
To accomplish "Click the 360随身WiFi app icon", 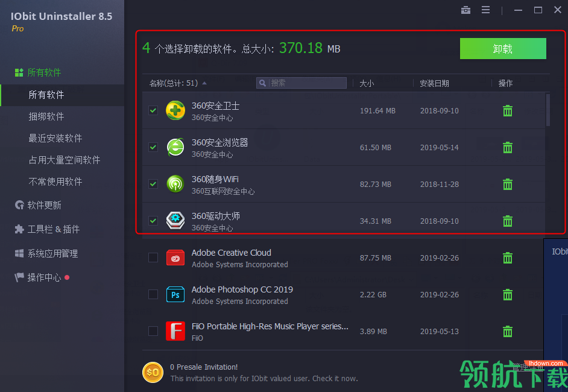I will point(175,184).
